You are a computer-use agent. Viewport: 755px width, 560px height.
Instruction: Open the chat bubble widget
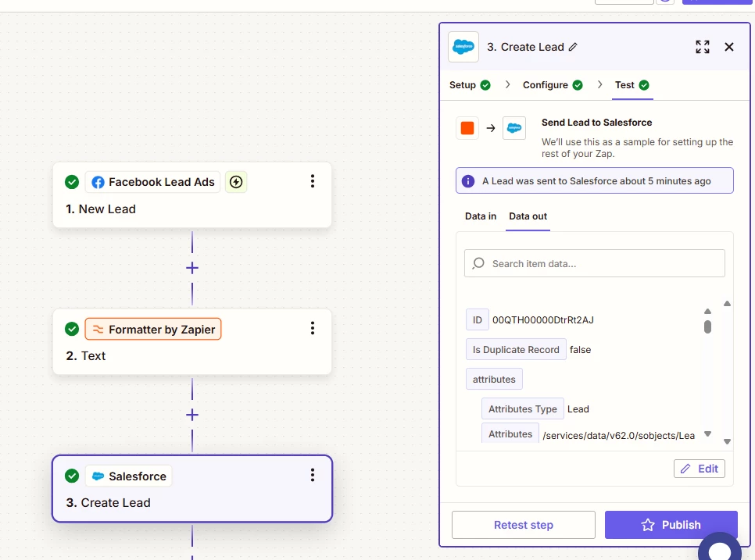pos(719,548)
